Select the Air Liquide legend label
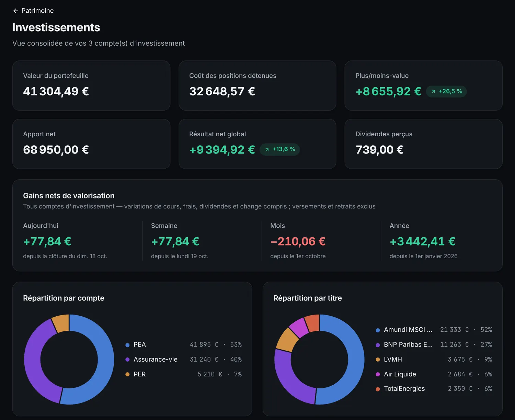The height and width of the screenshot is (420, 515). [400, 374]
